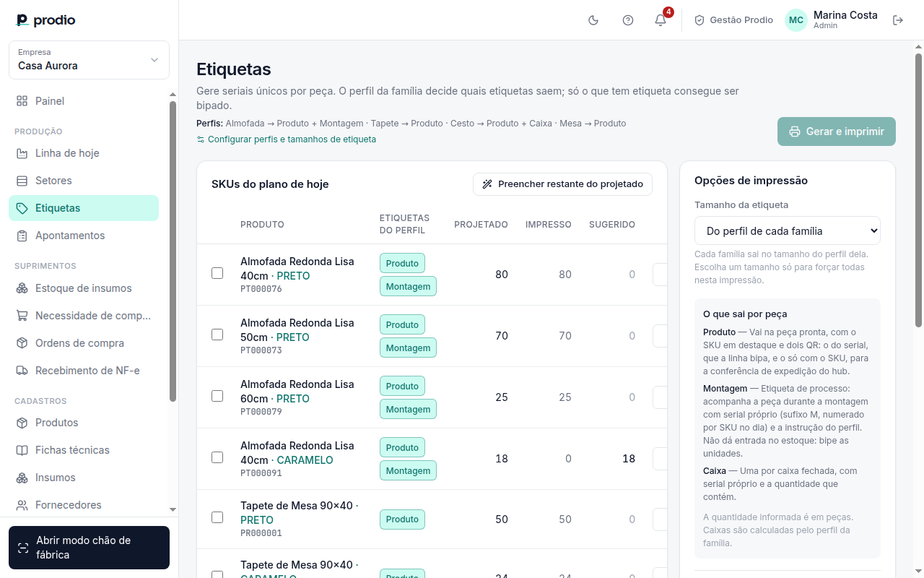Click the logout icon

pos(898,20)
